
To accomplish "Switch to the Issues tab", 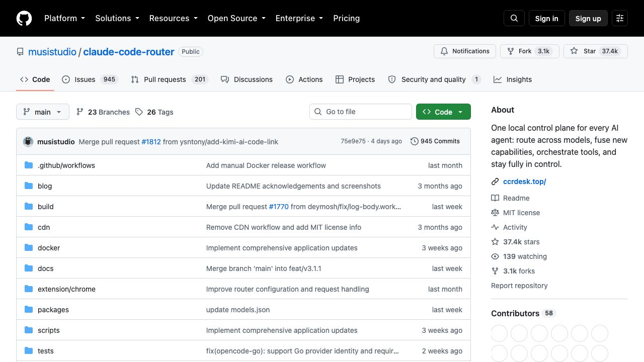I will click(90, 79).
